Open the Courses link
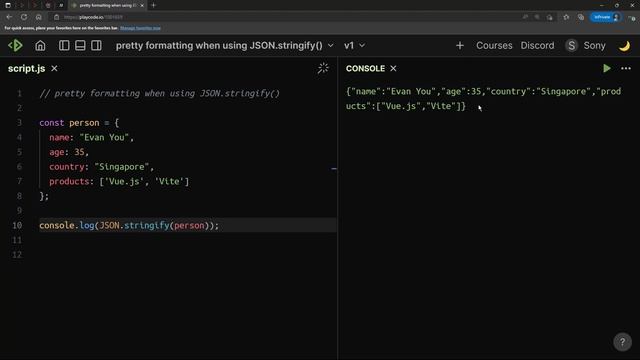 pos(494,45)
